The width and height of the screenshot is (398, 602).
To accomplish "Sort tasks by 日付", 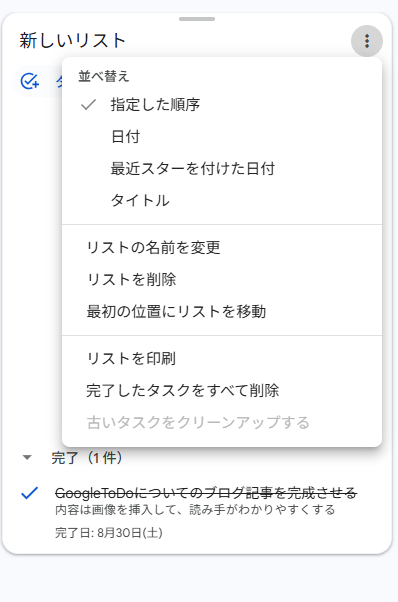I will click(x=222, y=137).
